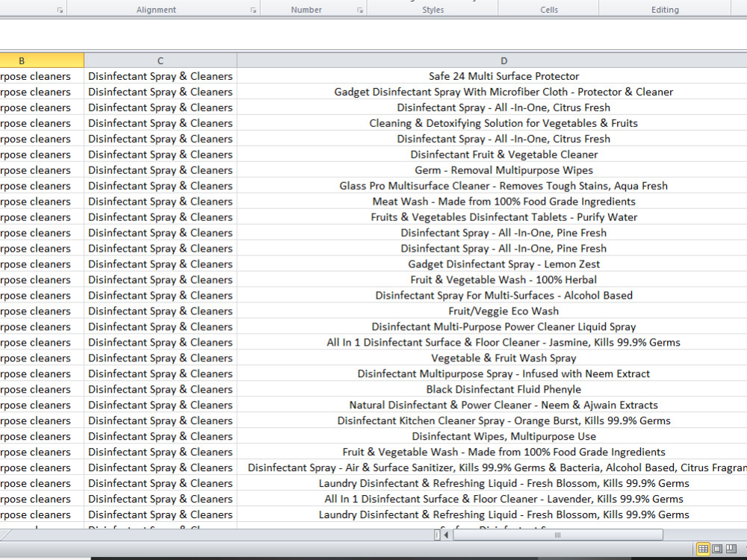Switch to Page Break Preview

pos(731,549)
